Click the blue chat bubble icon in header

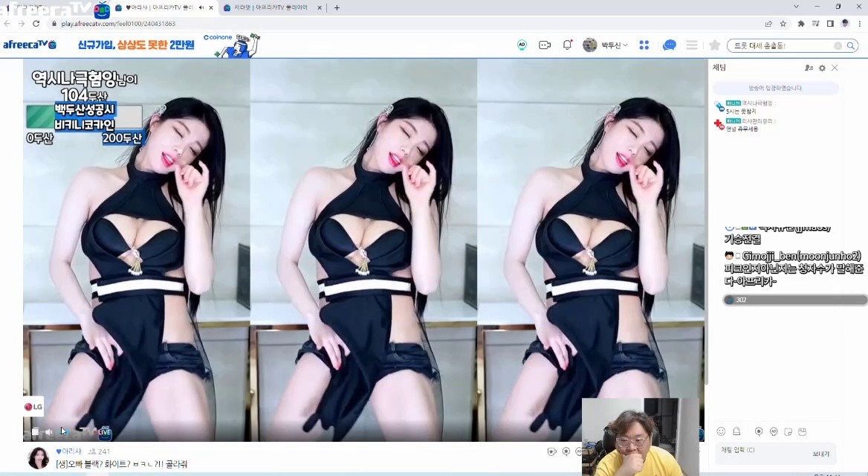670,45
